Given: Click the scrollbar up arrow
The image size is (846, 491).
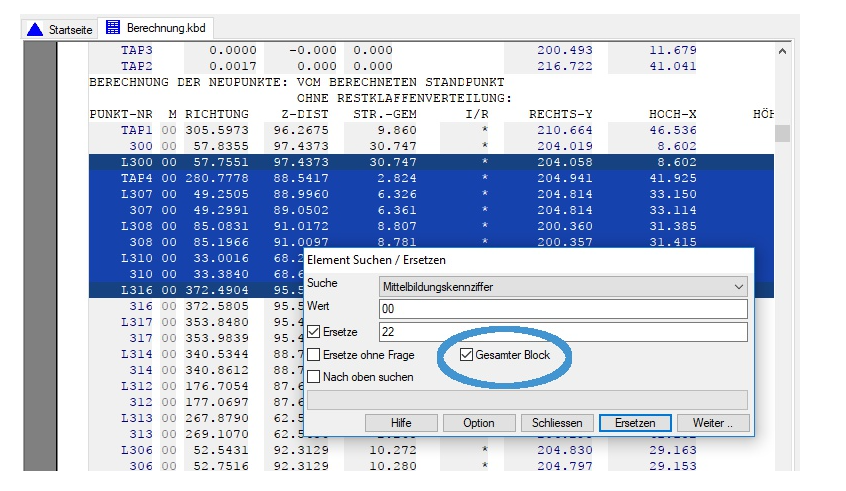Looking at the screenshot, I should pyautogui.click(x=782, y=51).
